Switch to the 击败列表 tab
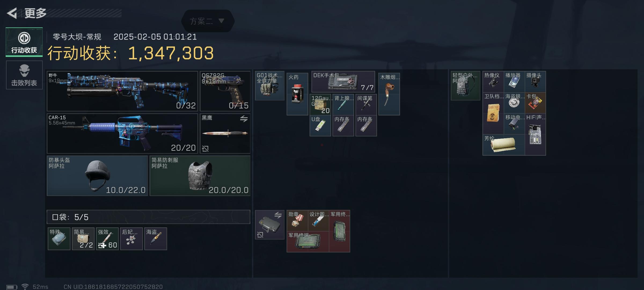 [24, 75]
